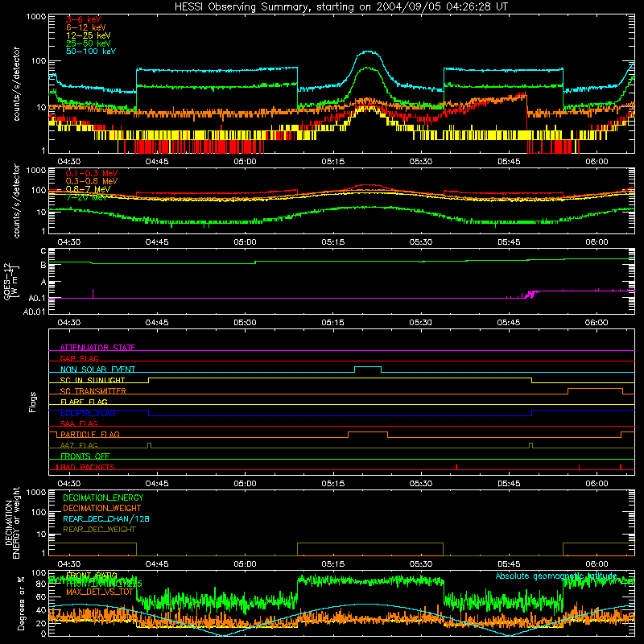Click the REAR_DEC_WEIGHT legend label
The image size is (644, 644).
tap(99, 530)
